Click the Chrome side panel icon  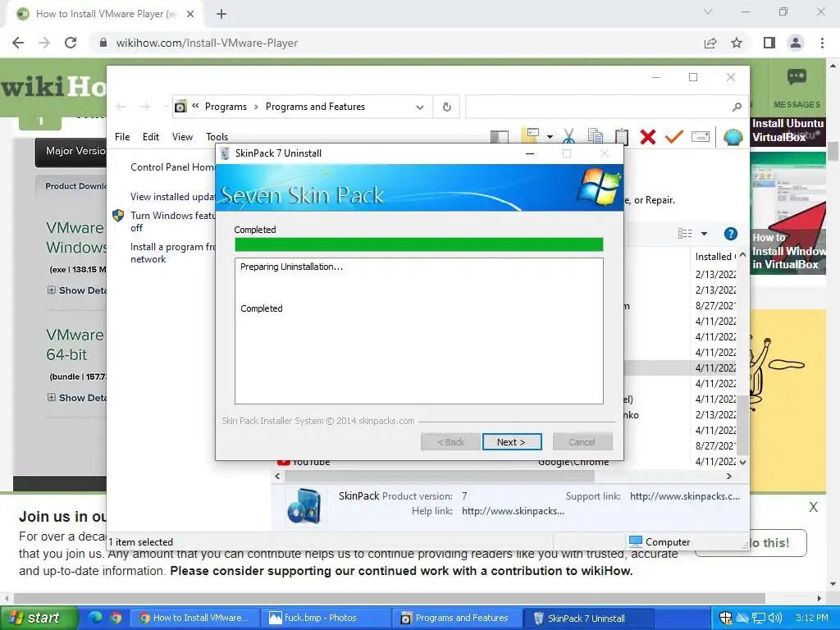[769, 43]
